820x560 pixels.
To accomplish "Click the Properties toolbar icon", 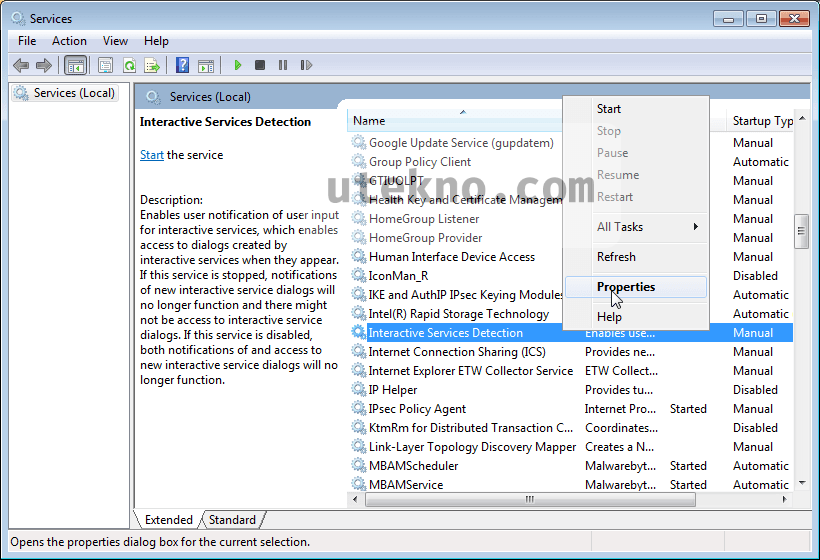I will coord(106,65).
